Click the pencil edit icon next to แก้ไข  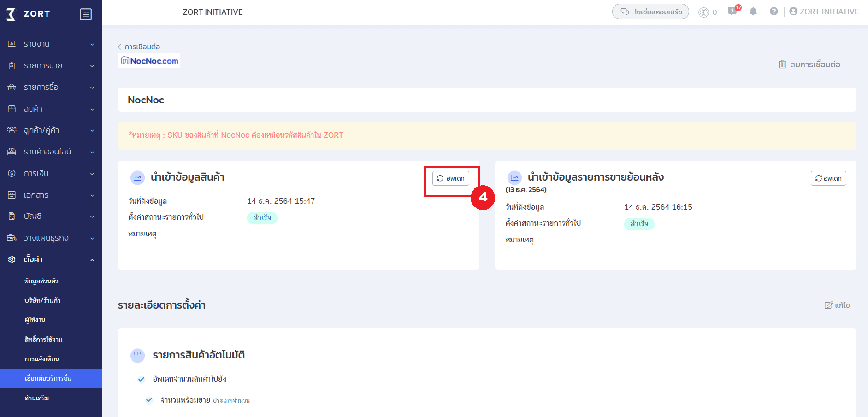point(829,305)
